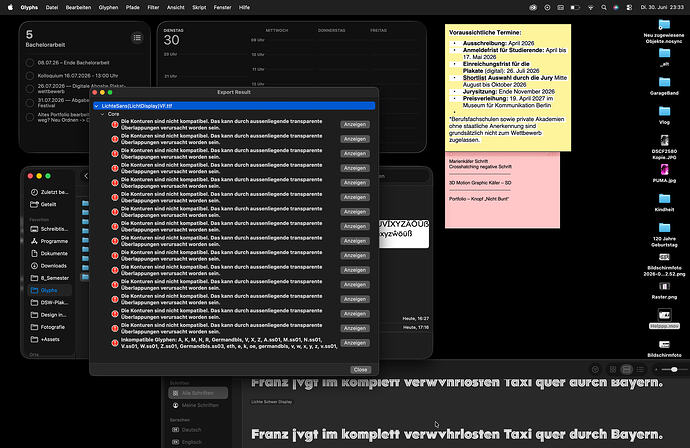This screenshot has height=448, width=690.
Task: Open the _alt desktop folder
Action: point(664,57)
